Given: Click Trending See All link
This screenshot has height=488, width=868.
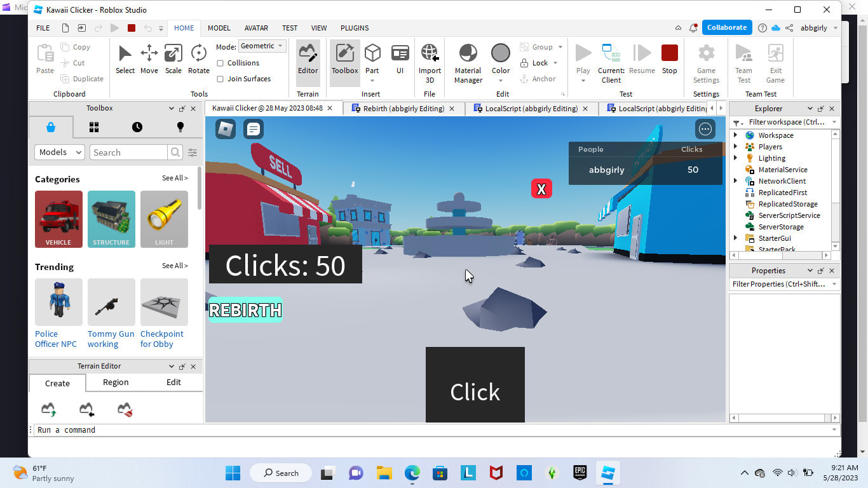Looking at the screenshot, I should coord(175,266).
